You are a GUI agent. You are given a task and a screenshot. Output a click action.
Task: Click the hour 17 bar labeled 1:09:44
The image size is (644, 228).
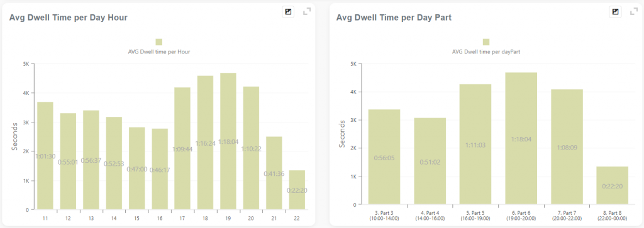(x=182, y=149)
